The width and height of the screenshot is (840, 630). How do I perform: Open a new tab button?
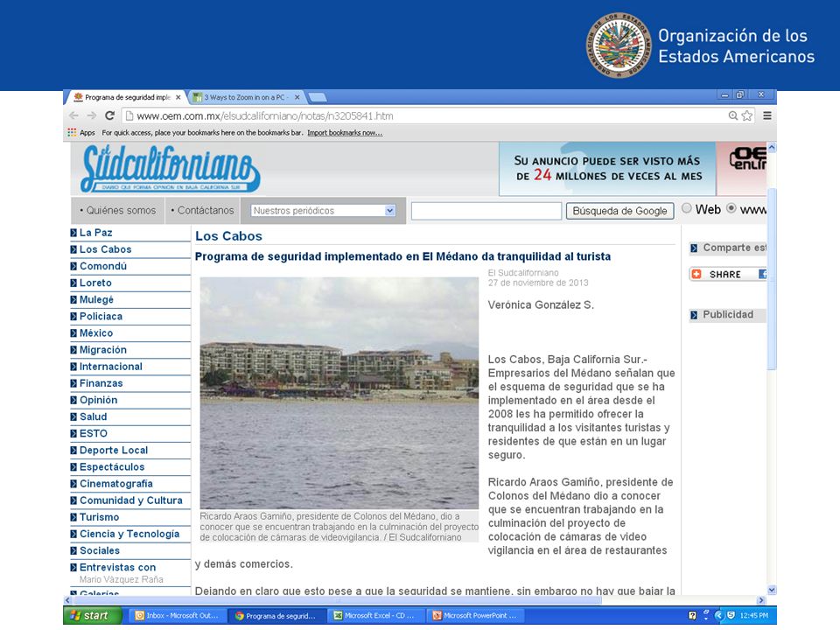point(317,97)
